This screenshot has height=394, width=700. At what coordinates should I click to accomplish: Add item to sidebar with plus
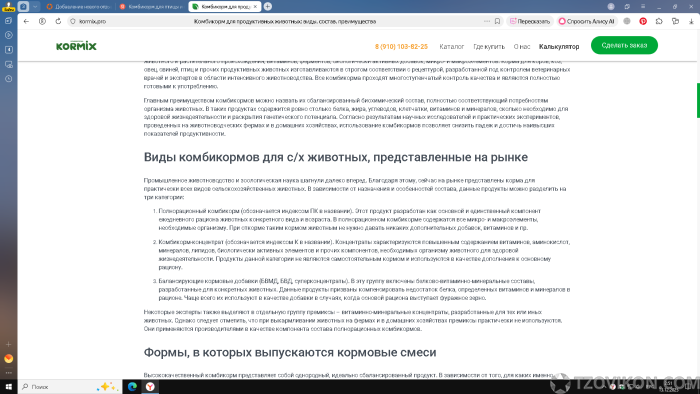(x=8, y=344)
